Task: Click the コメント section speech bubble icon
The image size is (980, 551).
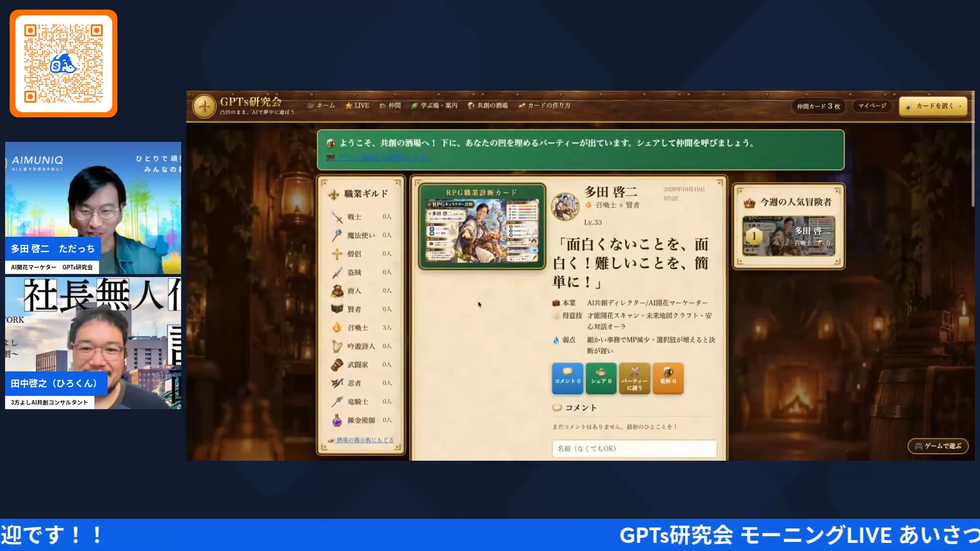Action: tap(557, 408)
